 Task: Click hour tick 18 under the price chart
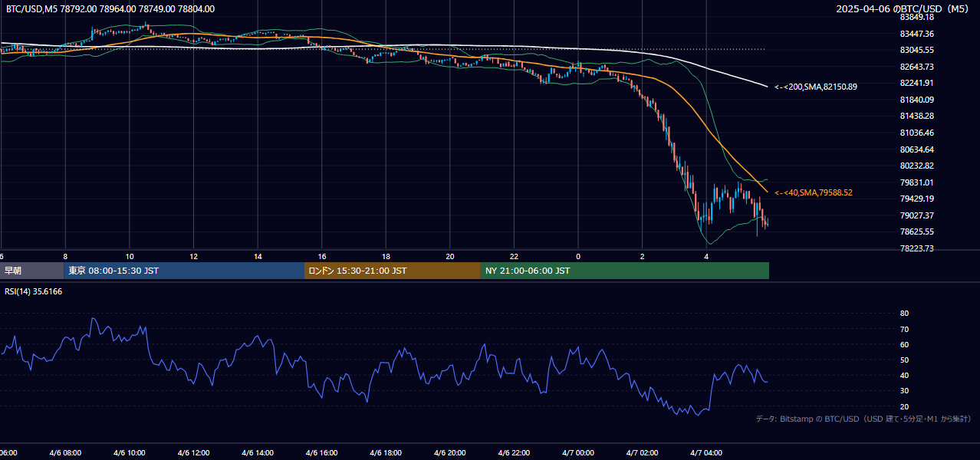386,256
